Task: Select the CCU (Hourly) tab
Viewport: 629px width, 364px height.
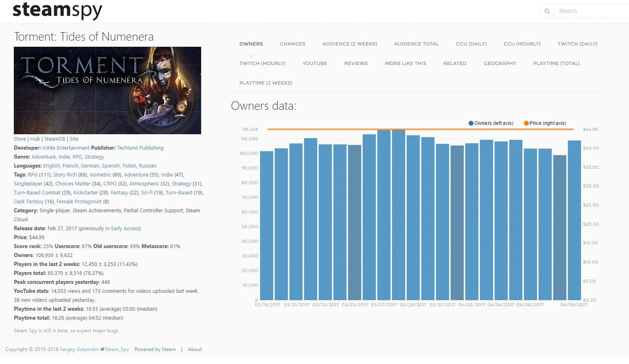Action: click(x=522, y=44)
